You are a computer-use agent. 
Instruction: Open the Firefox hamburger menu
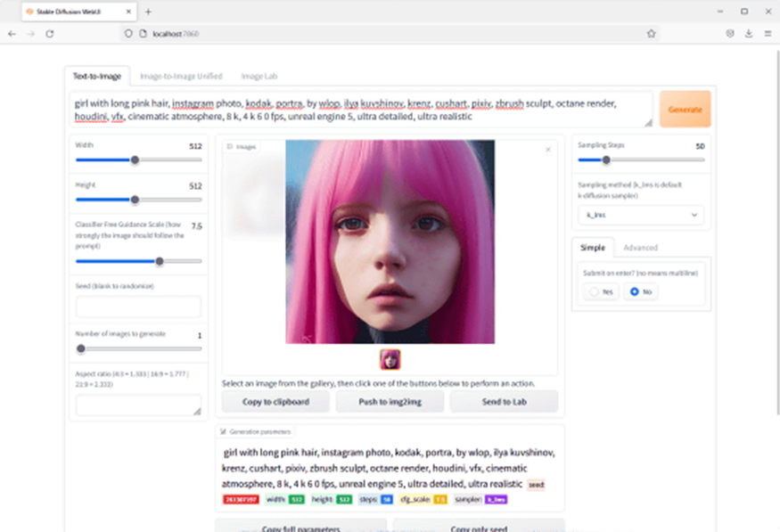pos(768,34)
